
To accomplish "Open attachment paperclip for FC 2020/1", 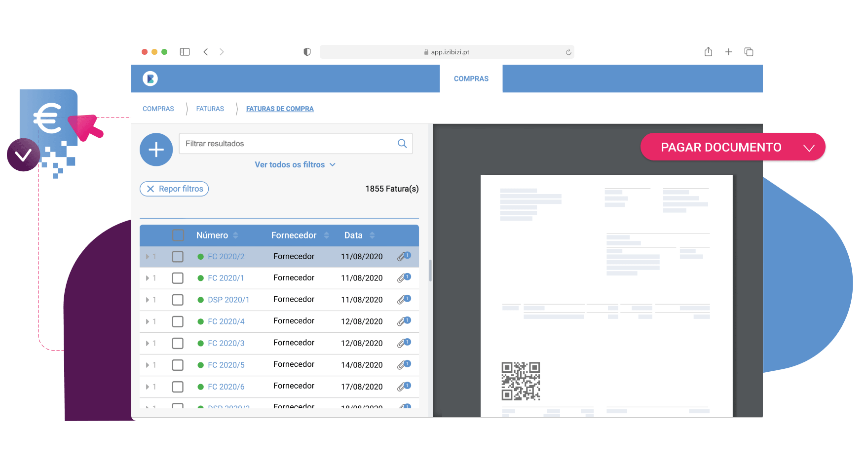I will pyautogui.click(x=403, y=278).
